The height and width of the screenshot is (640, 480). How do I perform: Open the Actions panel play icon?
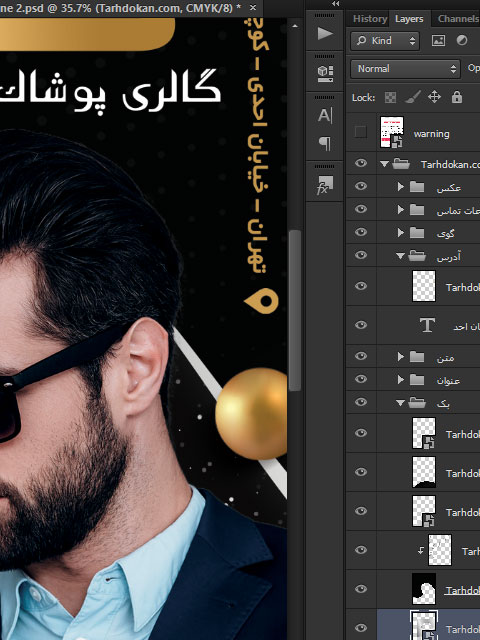coord(324,33)
